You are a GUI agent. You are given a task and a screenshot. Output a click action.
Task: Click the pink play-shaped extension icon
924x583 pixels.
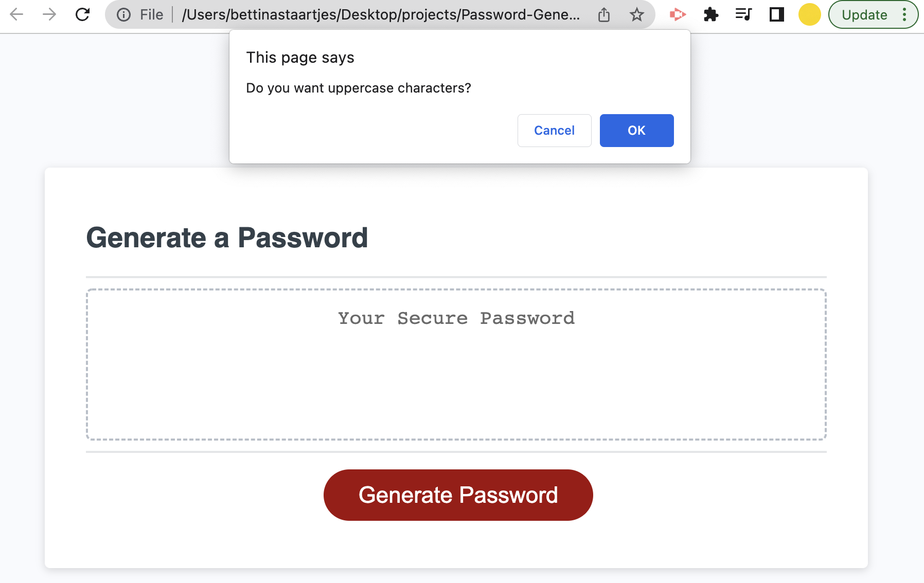pos(677,14)
